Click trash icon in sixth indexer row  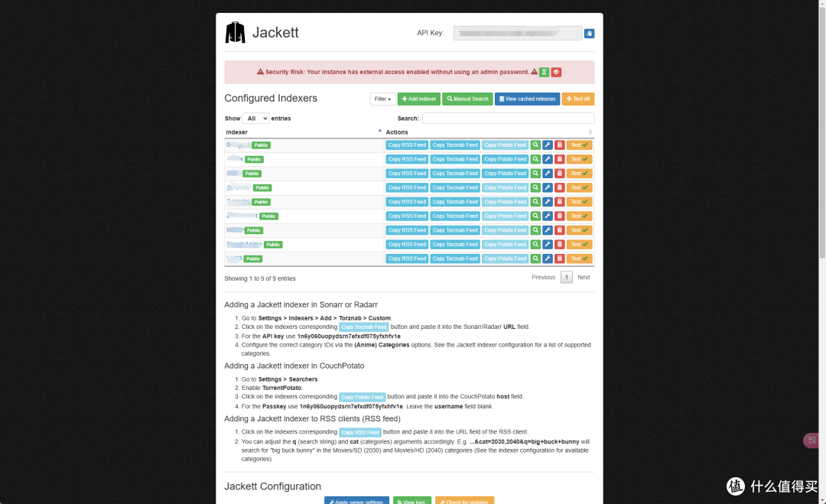point(559,216)
